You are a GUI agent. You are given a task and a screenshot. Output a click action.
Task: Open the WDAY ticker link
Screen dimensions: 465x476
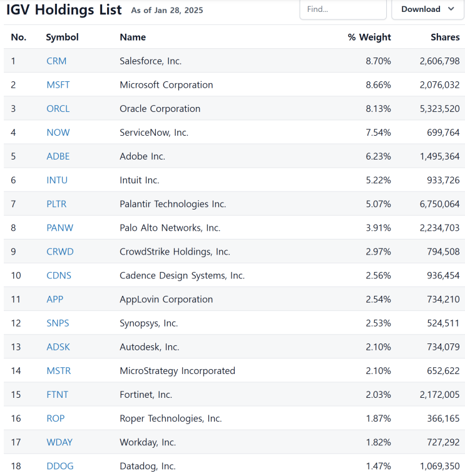(59, 442)
